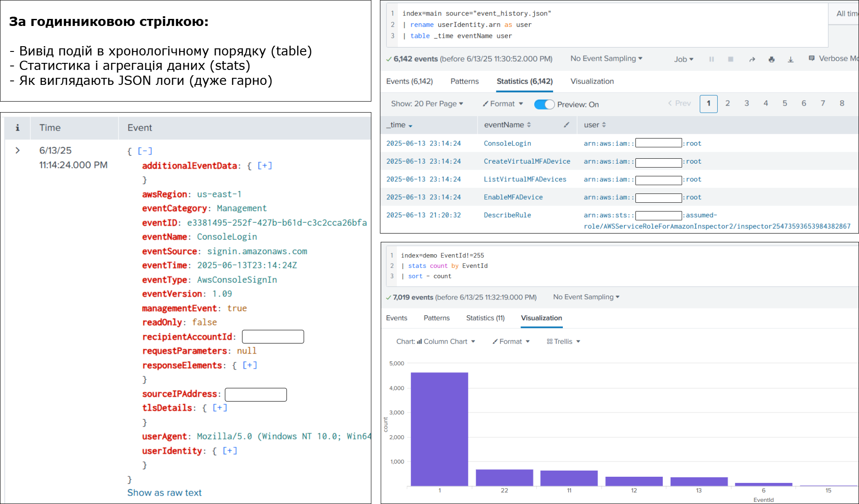Open Trellis layout dropdown
859x504 pixels.
pos(563,341)
